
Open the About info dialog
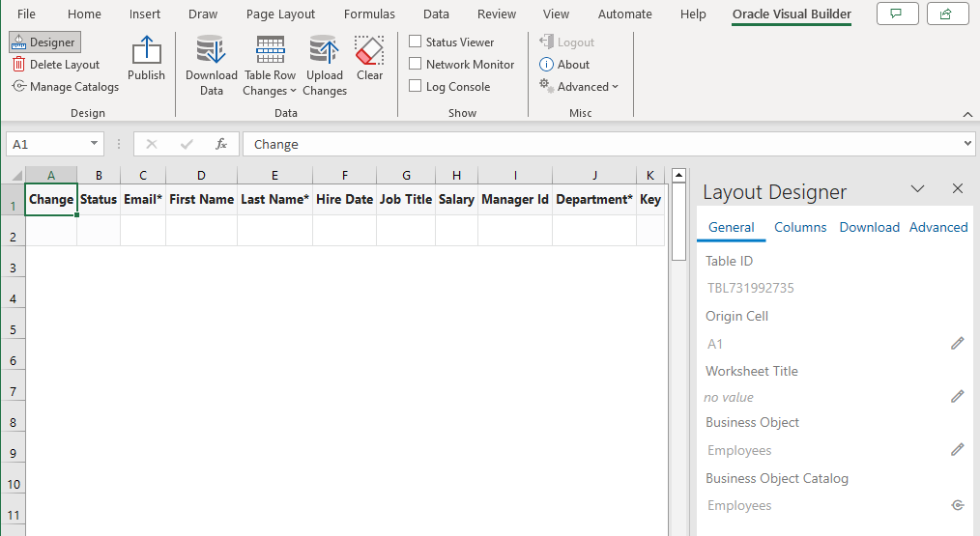click(564, 65)
